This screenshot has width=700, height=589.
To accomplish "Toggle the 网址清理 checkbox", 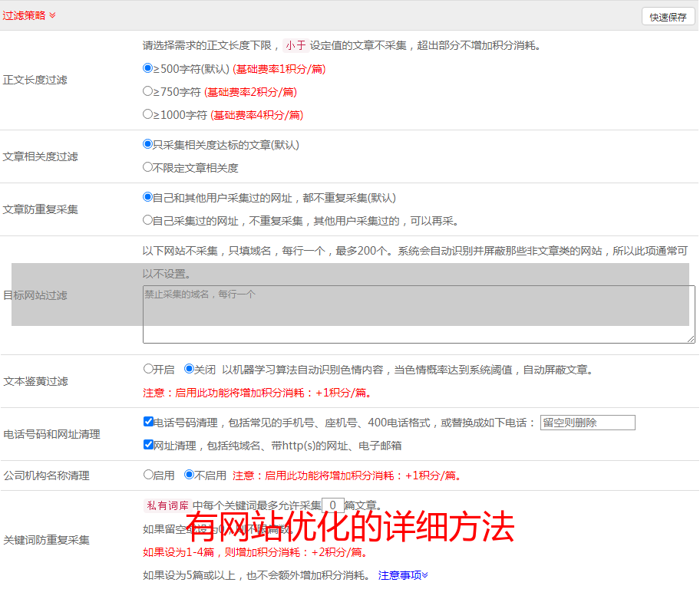I will tap(148, 445).
